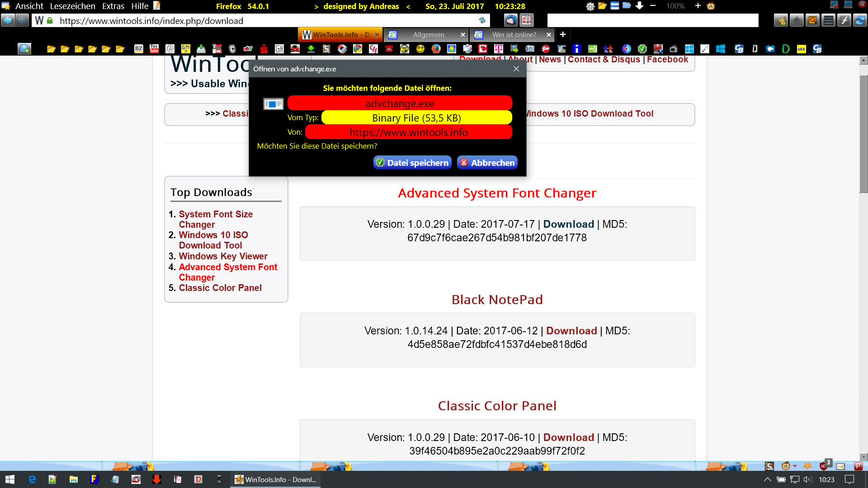Click Download link for Black NotePad
This screenshot has height=488, width=868.
pos(571,331)
